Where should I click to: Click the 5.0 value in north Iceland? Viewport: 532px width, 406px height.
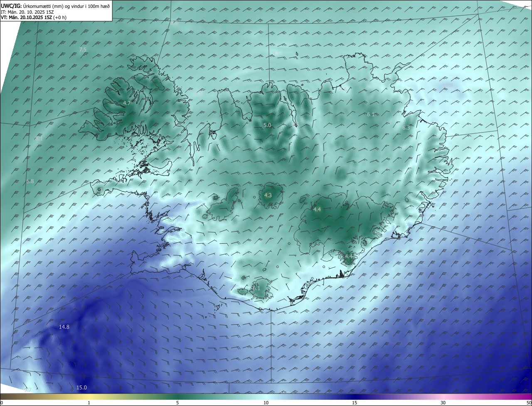click(x=267, y=125)
